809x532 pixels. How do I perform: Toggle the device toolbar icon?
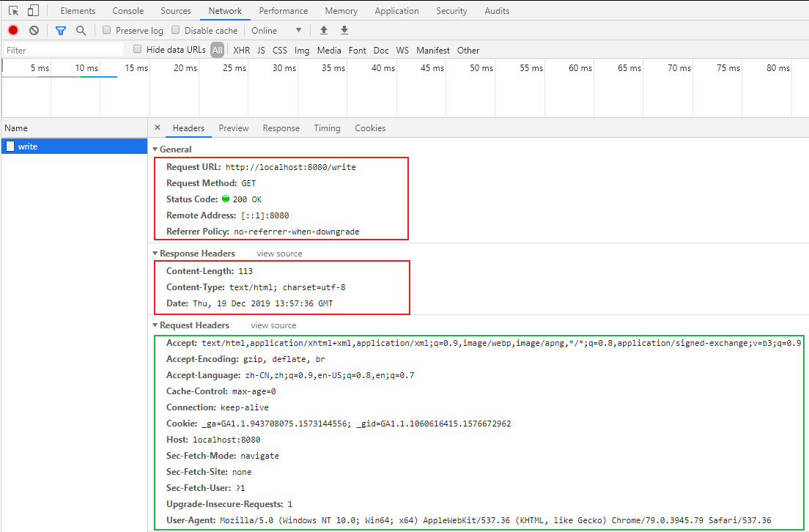click(33, 11)
